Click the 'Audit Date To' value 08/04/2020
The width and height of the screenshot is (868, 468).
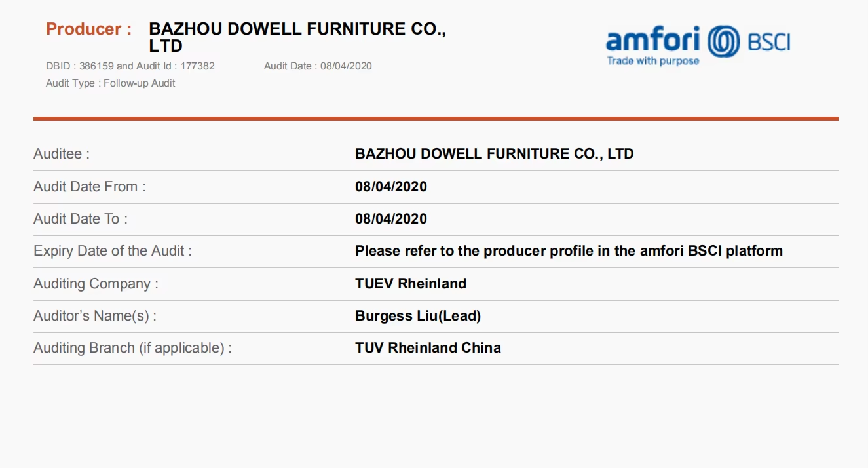click(390, 219)
